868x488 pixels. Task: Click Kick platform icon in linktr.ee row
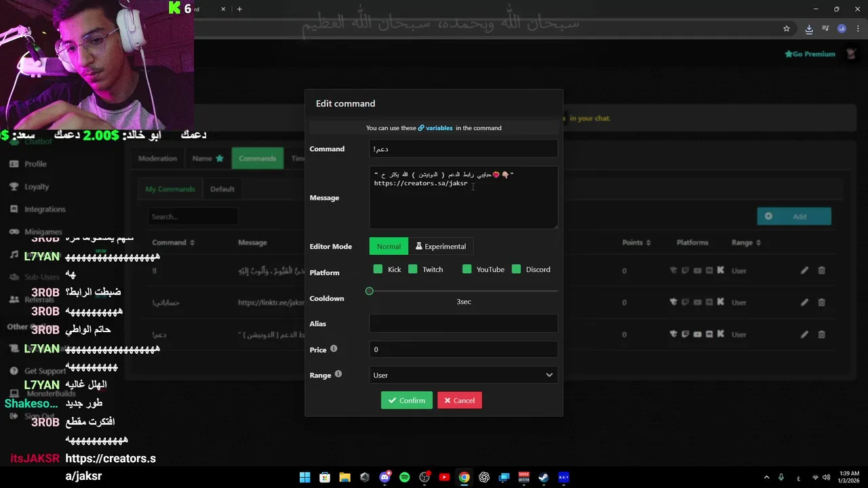click(x=720, y=302)
